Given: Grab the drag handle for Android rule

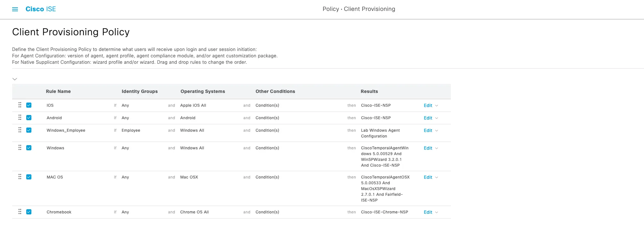Looking at the screenshot, I should [x=20, y=118].
